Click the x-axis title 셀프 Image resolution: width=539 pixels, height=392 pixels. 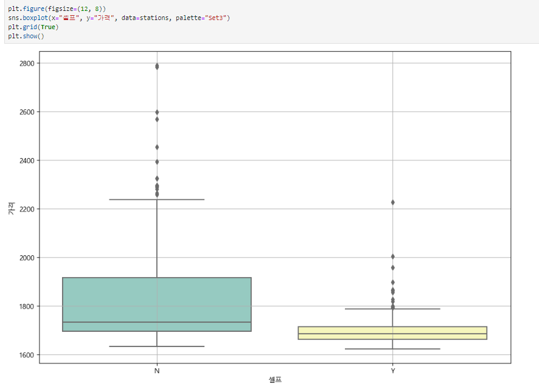275,380
